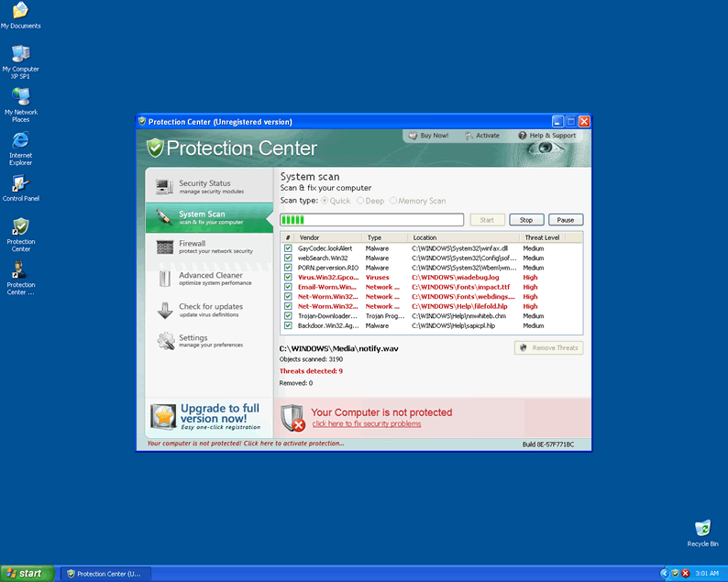Click the red shield warning icon
Viewport: 728px width, 582px height.
point(292,418)
